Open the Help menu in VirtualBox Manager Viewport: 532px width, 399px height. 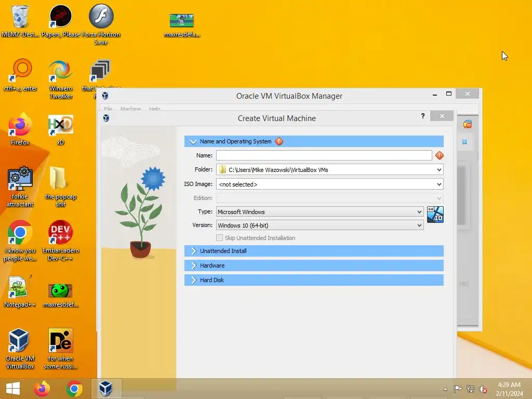click(155, 109)
